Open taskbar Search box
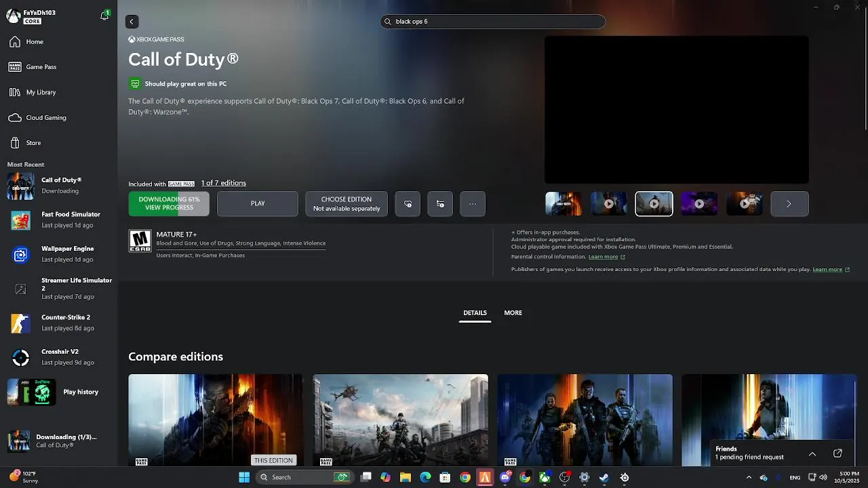868x488 pixels. click(x=304, y=477)
